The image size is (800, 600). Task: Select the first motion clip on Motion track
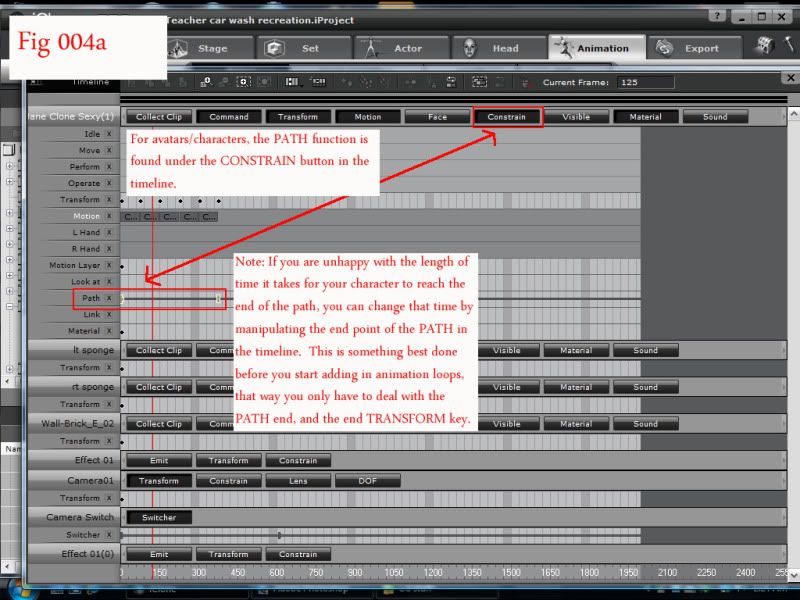tap(131, 217)
